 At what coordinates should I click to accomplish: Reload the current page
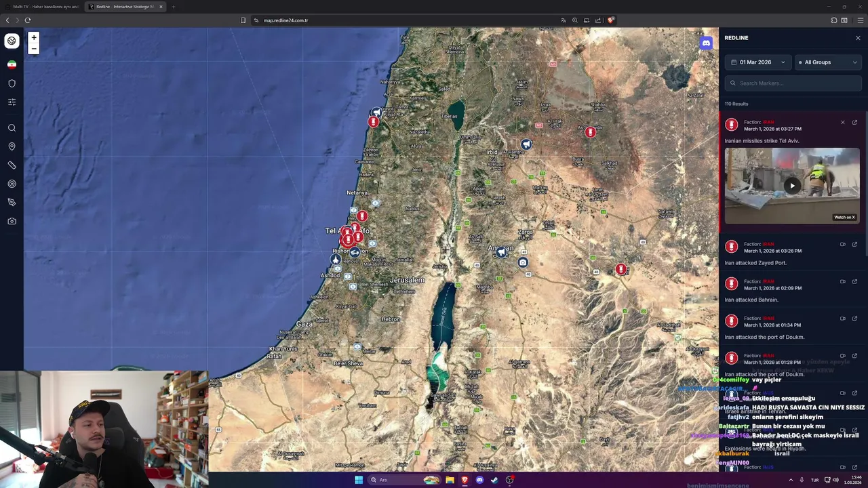point(28,20)
